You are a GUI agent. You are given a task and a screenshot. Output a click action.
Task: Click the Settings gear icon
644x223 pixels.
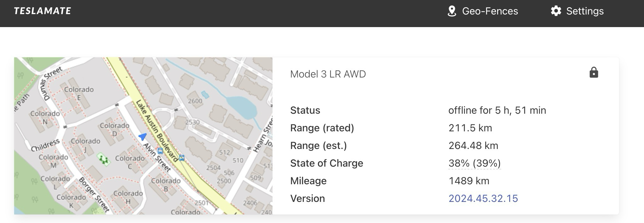[556, 11]
